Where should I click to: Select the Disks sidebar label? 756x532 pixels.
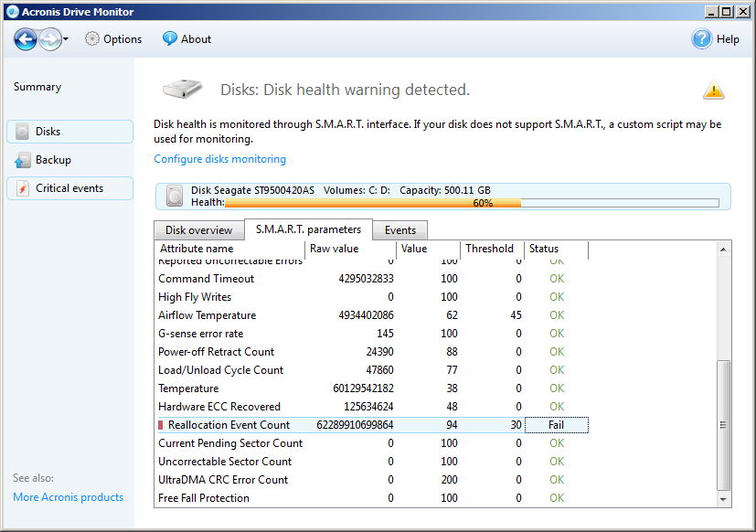tap(48, 132)
